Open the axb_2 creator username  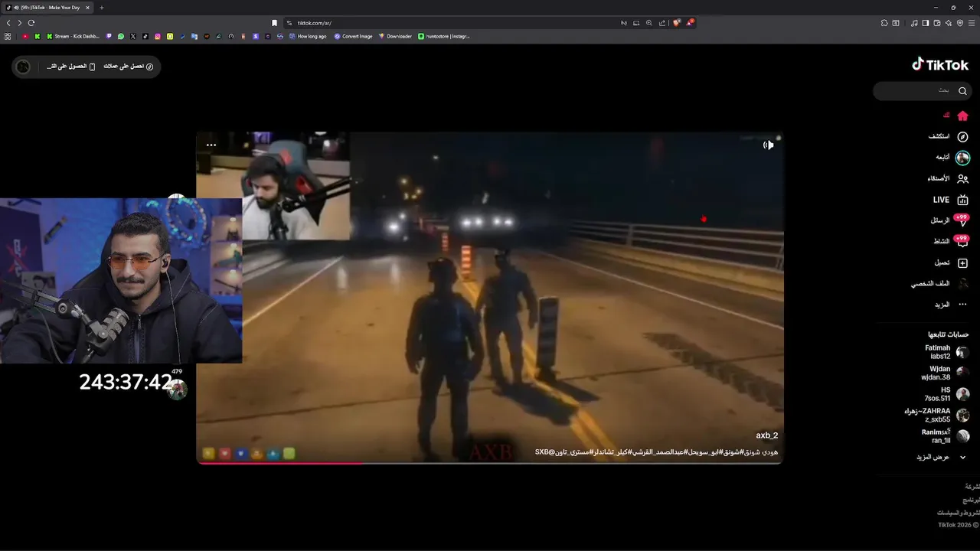tap(766, 435)
